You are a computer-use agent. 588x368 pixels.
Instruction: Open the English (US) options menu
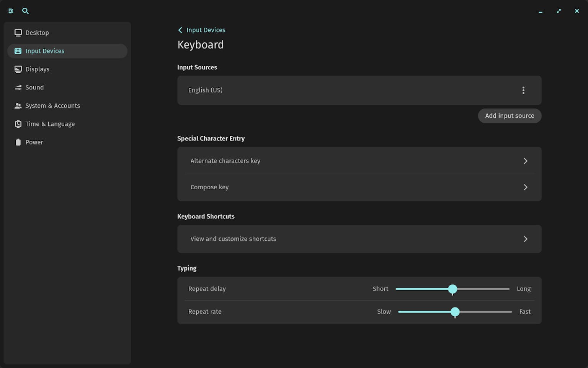[523, 90]
